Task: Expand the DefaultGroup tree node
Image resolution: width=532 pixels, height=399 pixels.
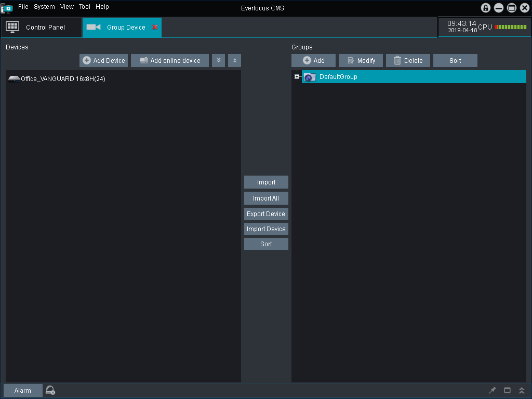Action: click(297, 76)
